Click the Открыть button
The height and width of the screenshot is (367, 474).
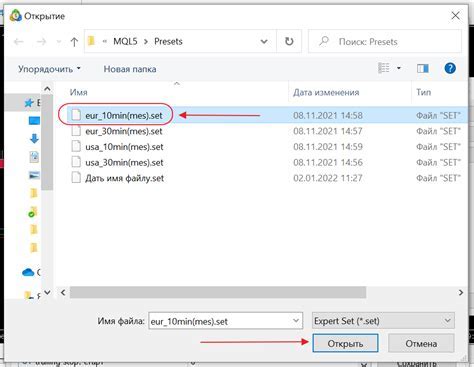click(345, 343)
